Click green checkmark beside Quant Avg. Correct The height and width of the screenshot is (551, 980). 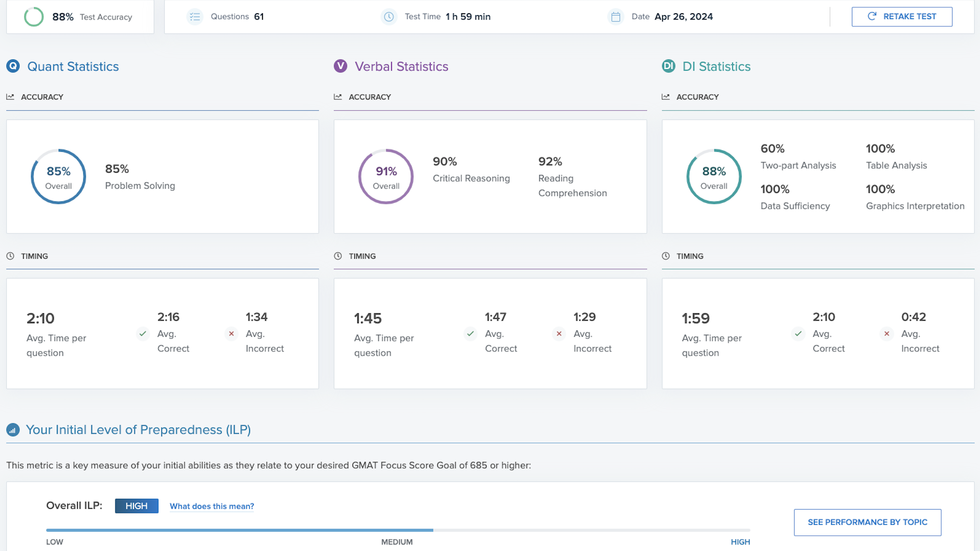click(x=143, y=334)
